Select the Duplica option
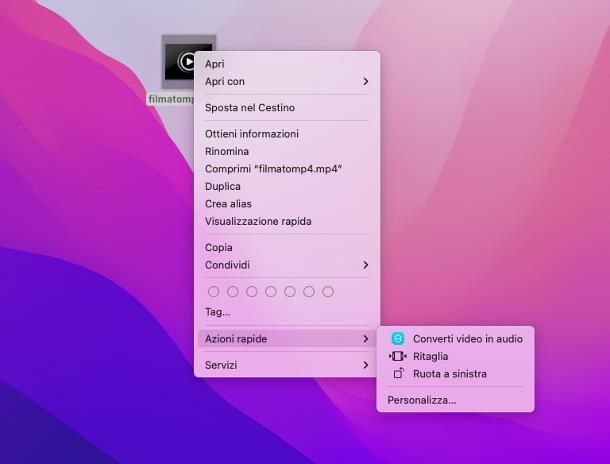This screenshot has height=464, width=610. (287, 186)
